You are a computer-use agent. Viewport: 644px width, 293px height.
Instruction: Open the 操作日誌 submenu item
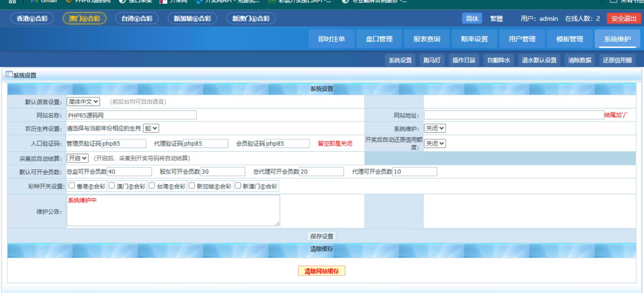click(x=464, y=60)
